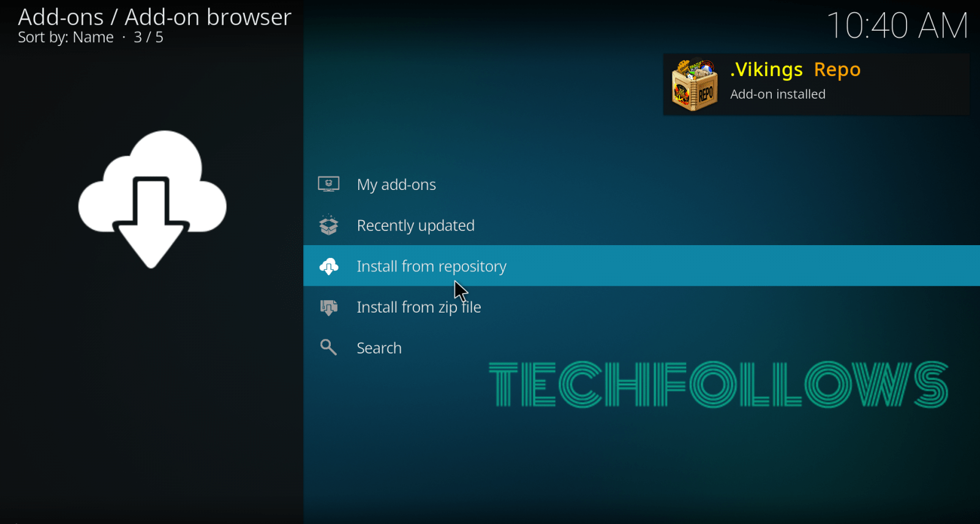
Task: Click the TECHFOLLOWS watermark logo
Action: click(x=718, y=384)
